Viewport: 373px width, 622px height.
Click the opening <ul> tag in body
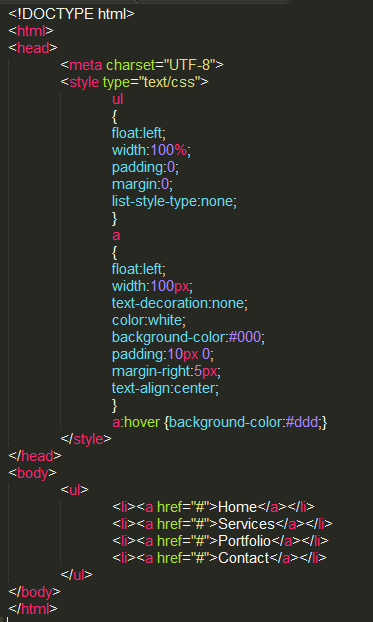point(75,490)
